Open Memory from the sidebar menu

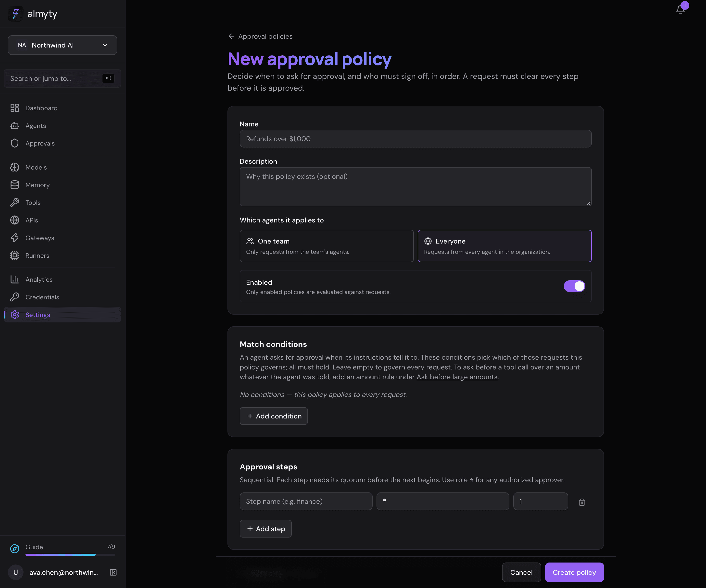click(63, 185)
